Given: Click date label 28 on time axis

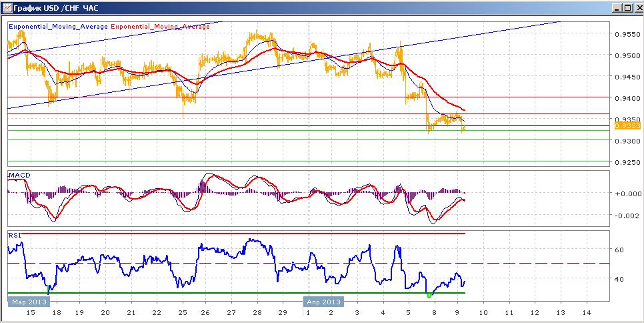Looking at the screenshot, I should tap(257, 313).
